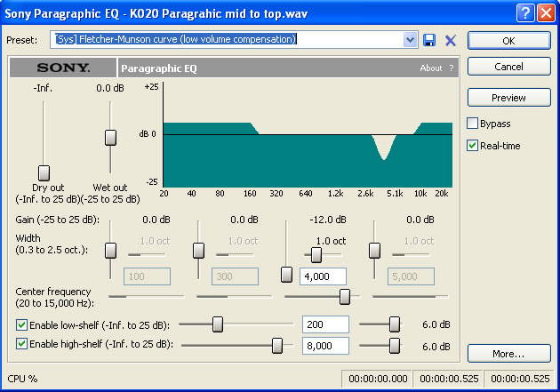Click the Preview button
This screenshot has width=560, height=392.
click(509, 98)
